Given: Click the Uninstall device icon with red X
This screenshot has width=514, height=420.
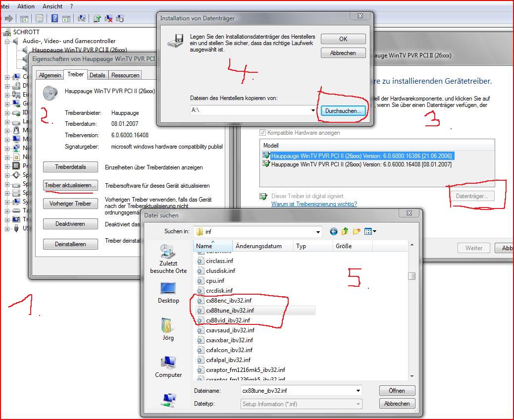Looking at the screenshot, I should pyautogui.click(x=108, y=19).
